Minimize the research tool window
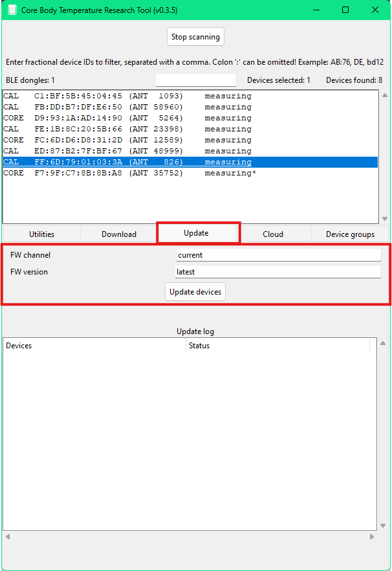Image resolution: width=392 pixels, height=571 pixels. pyautogui.click(x=316, y=10)
